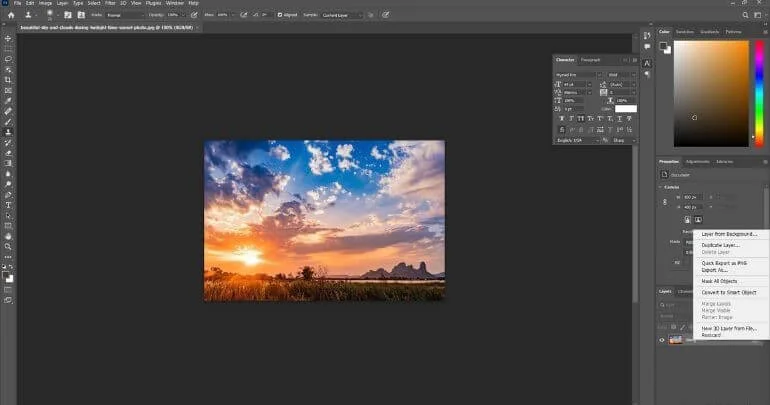The height and width of the screenshot is (405, 770).
Task: Open the Brush Settings panel icon in options bar
Action: point(68,15)
